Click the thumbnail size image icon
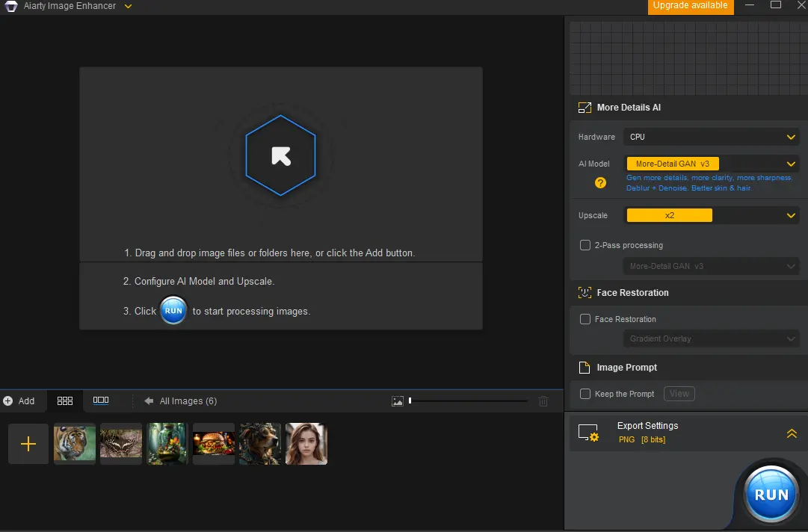808x532 pixels. (398, 401)
